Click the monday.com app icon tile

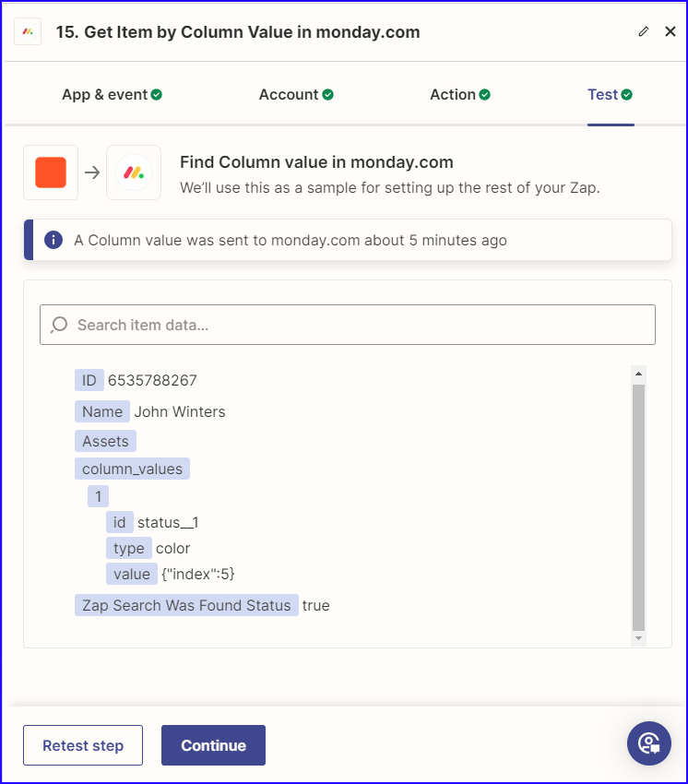click(134, 172)
